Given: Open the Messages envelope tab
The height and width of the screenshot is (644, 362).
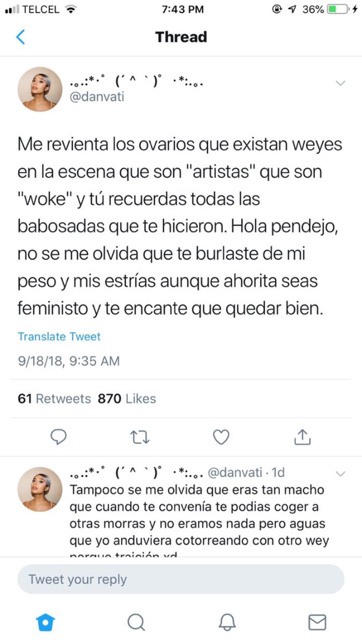Looking at the screenshot, I should coord(317,623).
